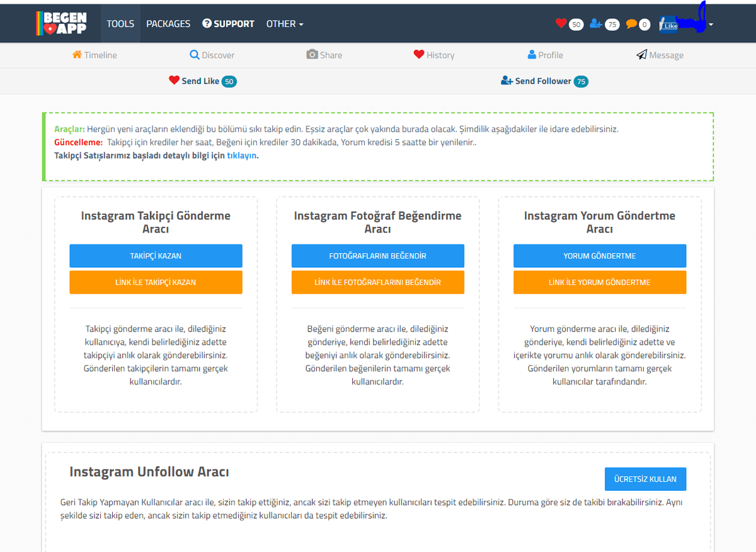Click the red heart likes credit icon
756x552 pixels.
pyautogui.click(x=561, y=23)
